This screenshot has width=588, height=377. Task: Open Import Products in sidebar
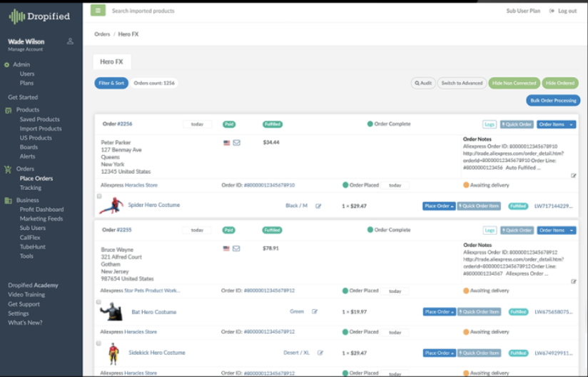click(x=41, y=129)
